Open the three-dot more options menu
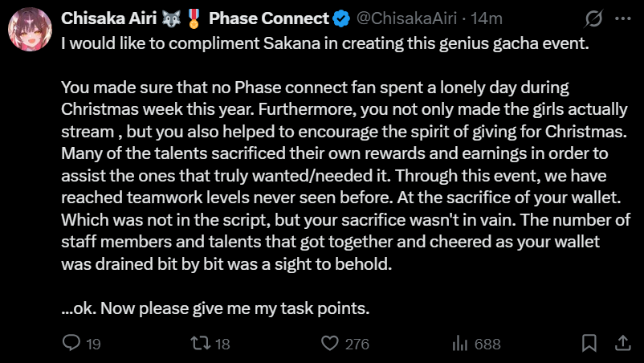 622,18
